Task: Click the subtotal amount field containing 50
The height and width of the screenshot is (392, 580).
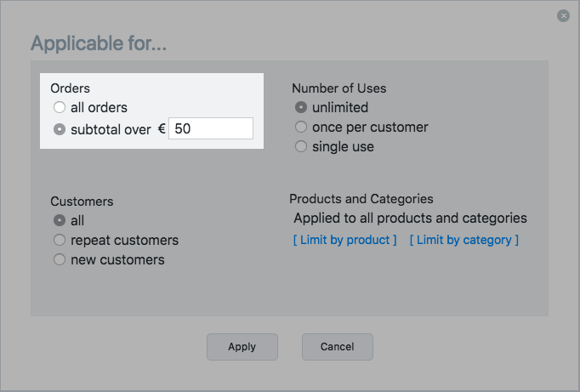Action: pyautogui.click(x=210, y=128)
